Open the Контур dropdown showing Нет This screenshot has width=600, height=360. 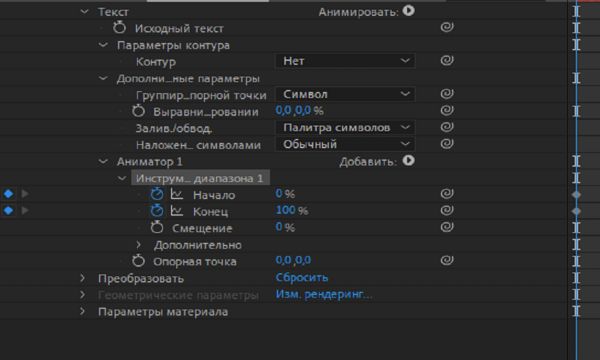[345, 61]
